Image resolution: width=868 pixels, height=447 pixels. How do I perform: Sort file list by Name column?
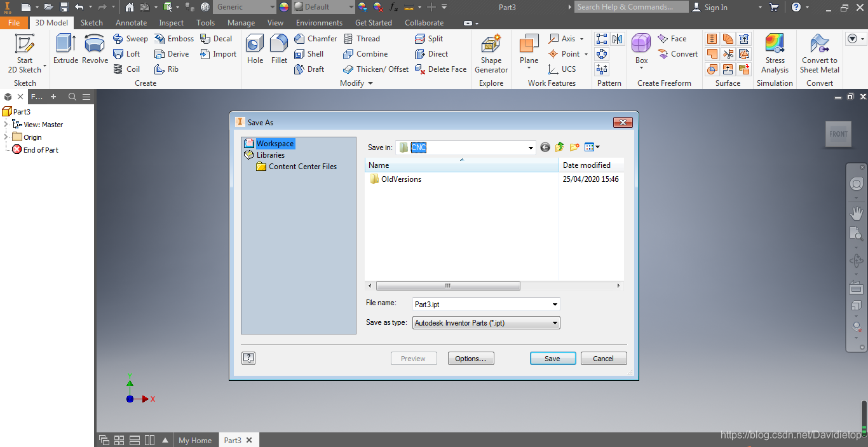pyautogui.click(x=462, y=165)
